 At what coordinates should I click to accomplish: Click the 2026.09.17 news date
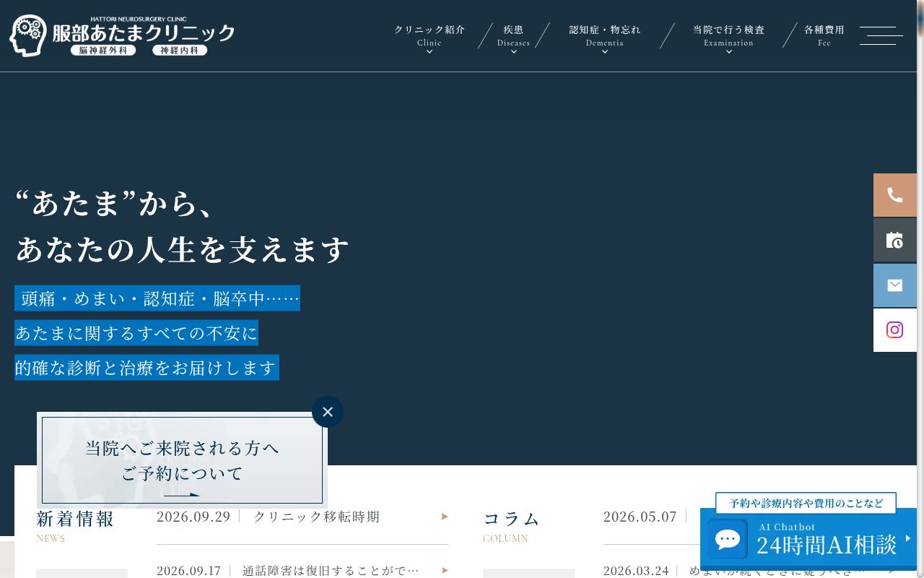189,570
